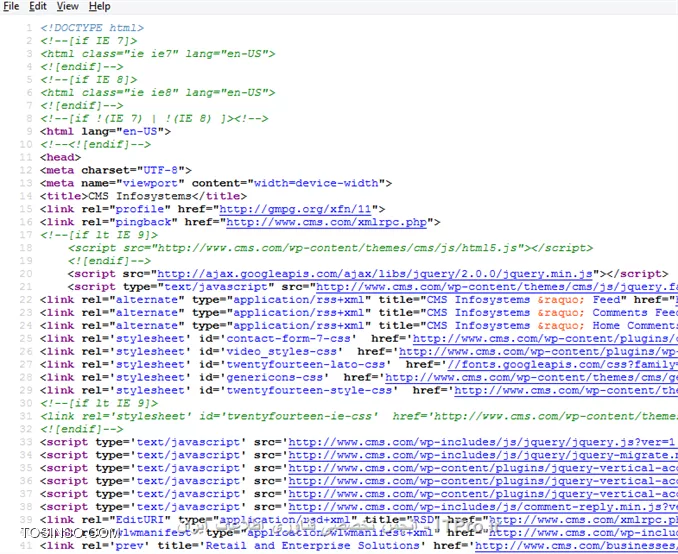The width and height of the screenshot is (678, 554).
Task: Open video_styles-css stylesheet href link
Action: point(538,352)
